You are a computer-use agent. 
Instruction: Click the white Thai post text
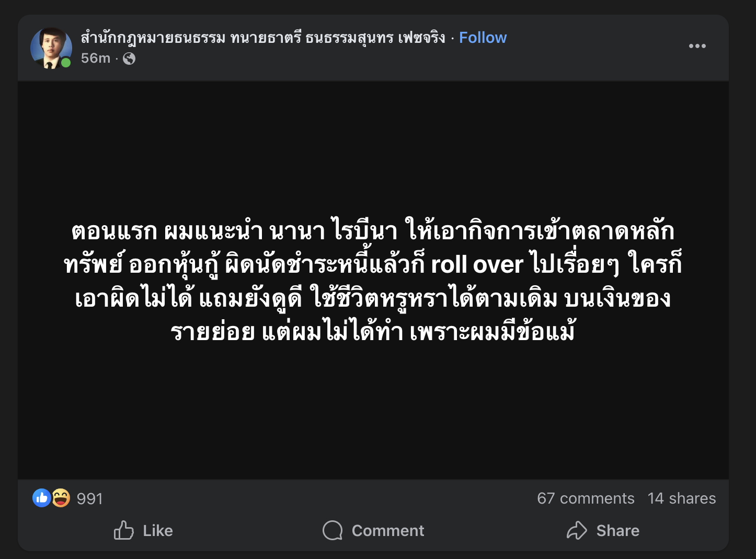coord(373,281)
